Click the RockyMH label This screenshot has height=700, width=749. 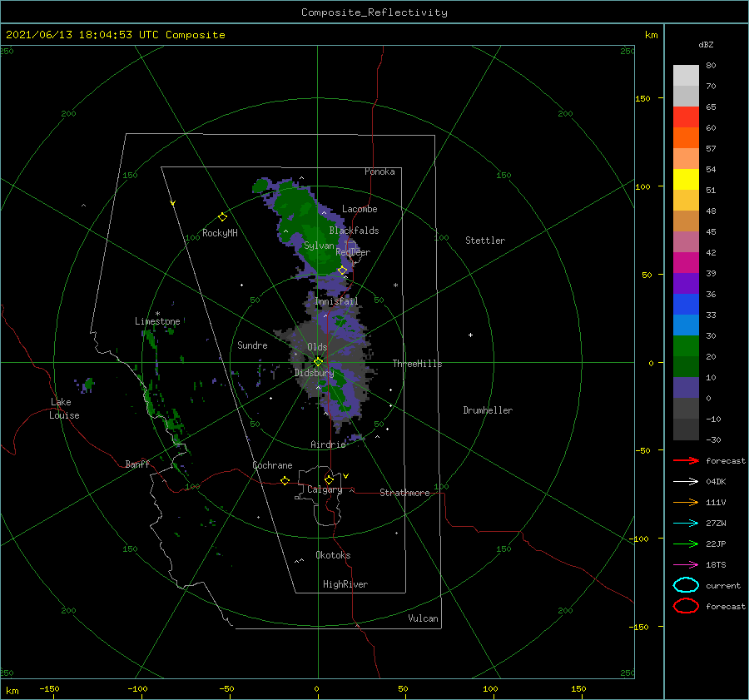coord(220,233)
